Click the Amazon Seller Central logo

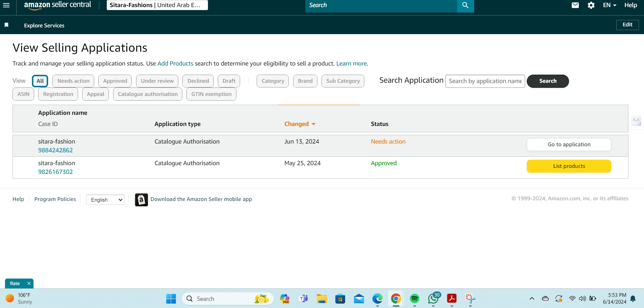point(57,5)
